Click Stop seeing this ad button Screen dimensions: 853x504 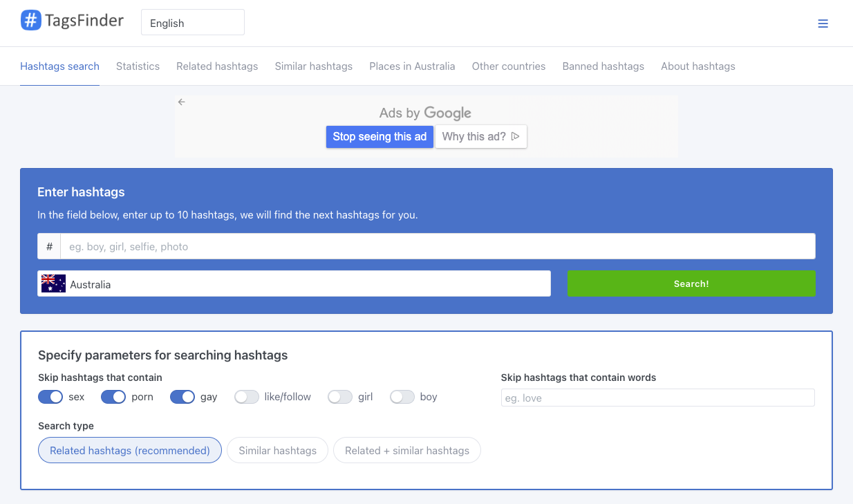click(x=379, y=136)
